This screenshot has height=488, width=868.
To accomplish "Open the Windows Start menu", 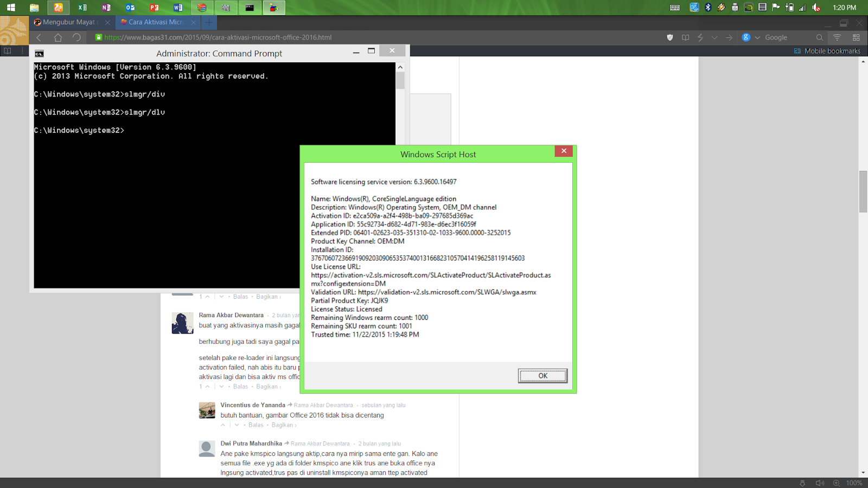I will pos(11,8).
